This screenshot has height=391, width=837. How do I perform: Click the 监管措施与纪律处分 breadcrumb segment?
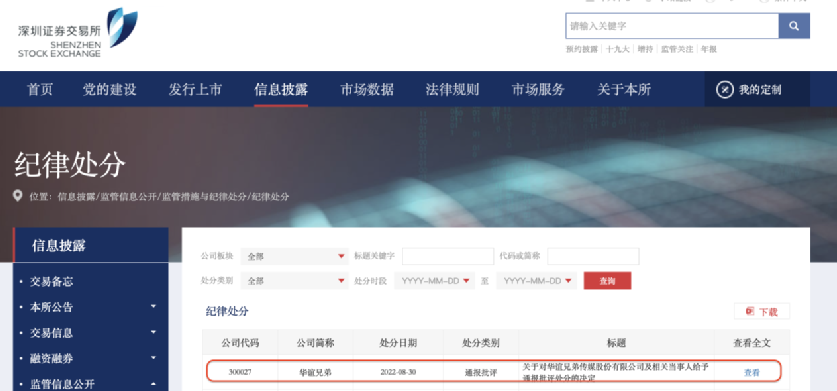point(204,197)
